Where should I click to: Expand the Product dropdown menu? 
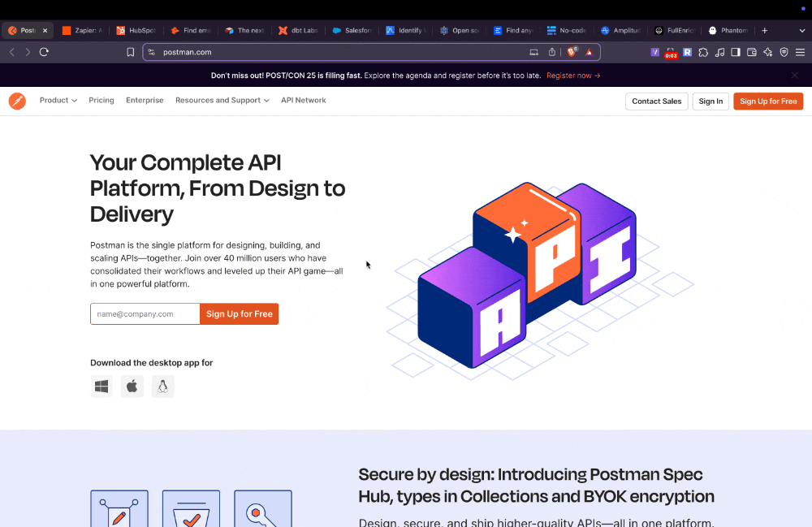(58, 100)
